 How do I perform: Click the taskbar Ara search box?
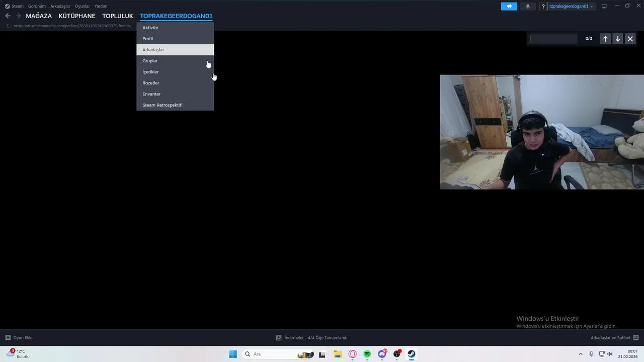click(x=278, y=354)
